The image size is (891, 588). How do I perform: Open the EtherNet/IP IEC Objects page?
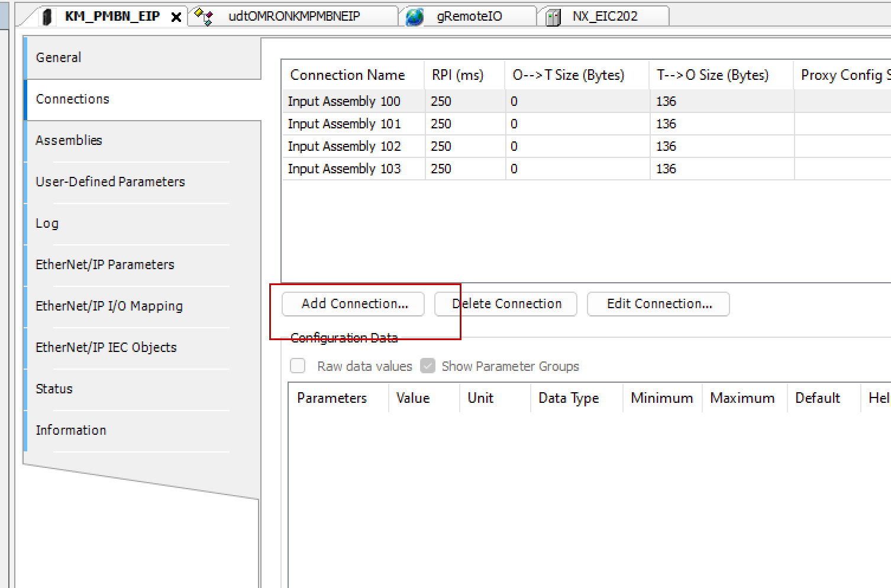[106, 347]
